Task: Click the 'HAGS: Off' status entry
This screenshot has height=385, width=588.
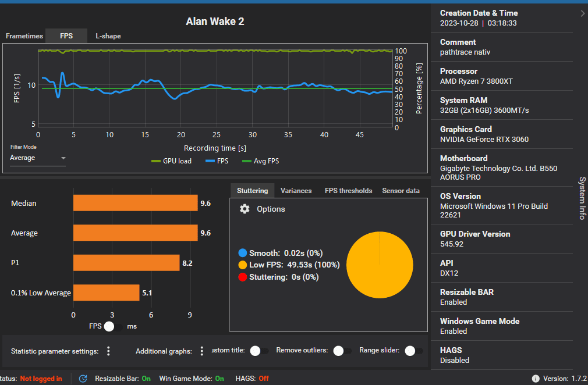Action: (252, 379)
